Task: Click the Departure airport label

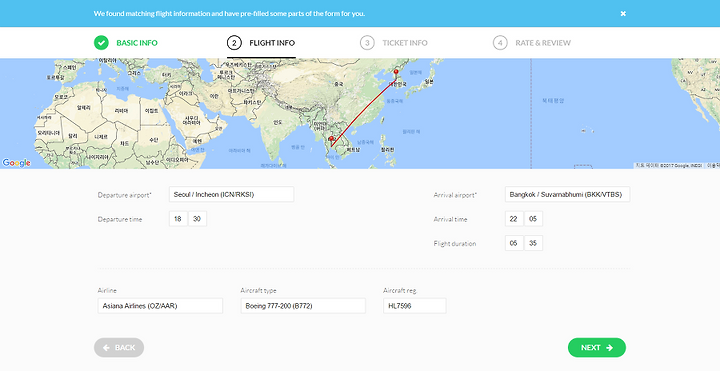Action: pyautogui.click(x=124, y=195)
